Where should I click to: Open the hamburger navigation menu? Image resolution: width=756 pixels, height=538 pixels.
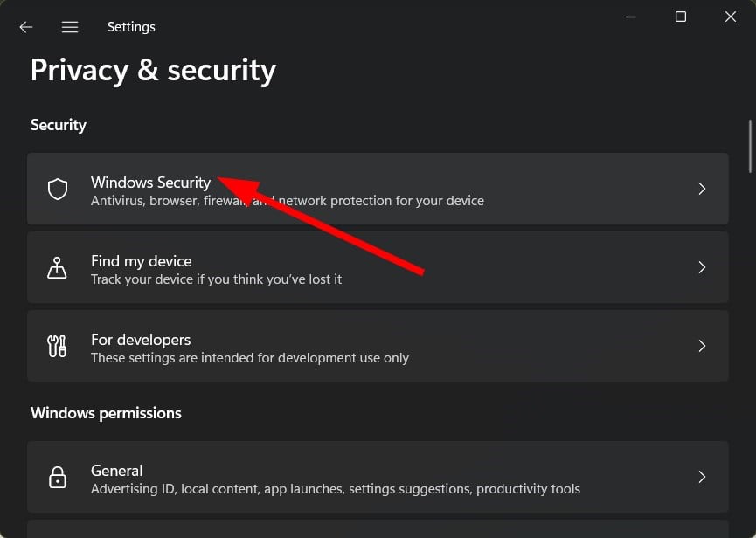(x=70, y=27)
